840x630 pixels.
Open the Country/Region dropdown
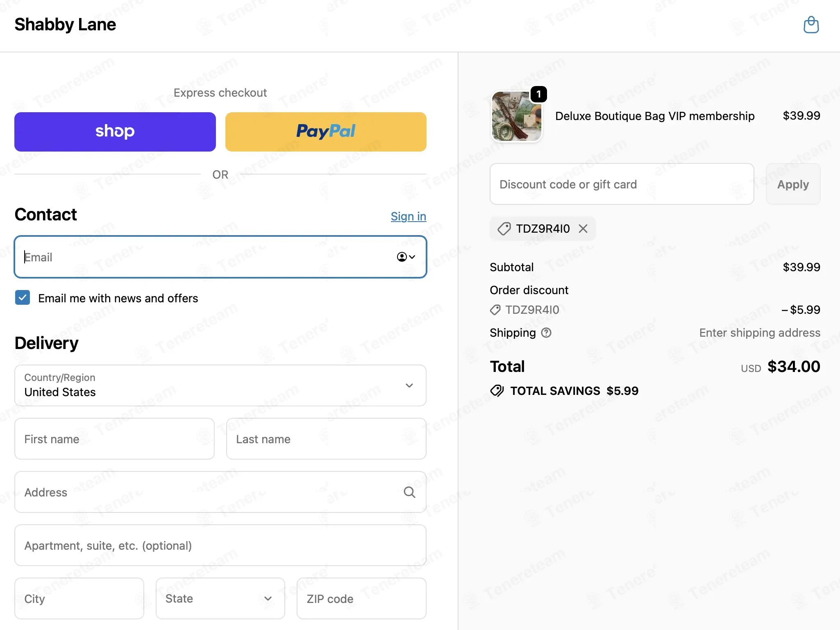click(220, 385)
